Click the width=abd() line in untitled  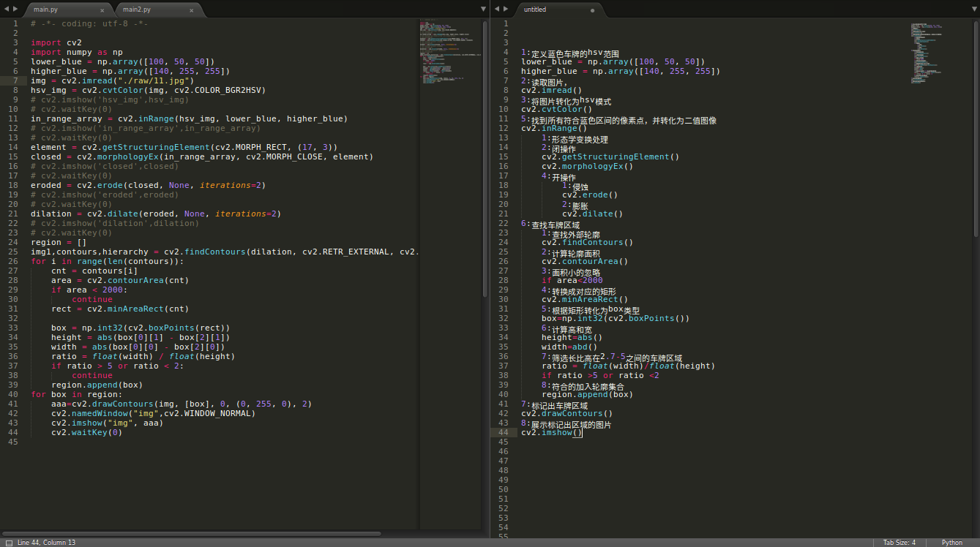point(569,347)
